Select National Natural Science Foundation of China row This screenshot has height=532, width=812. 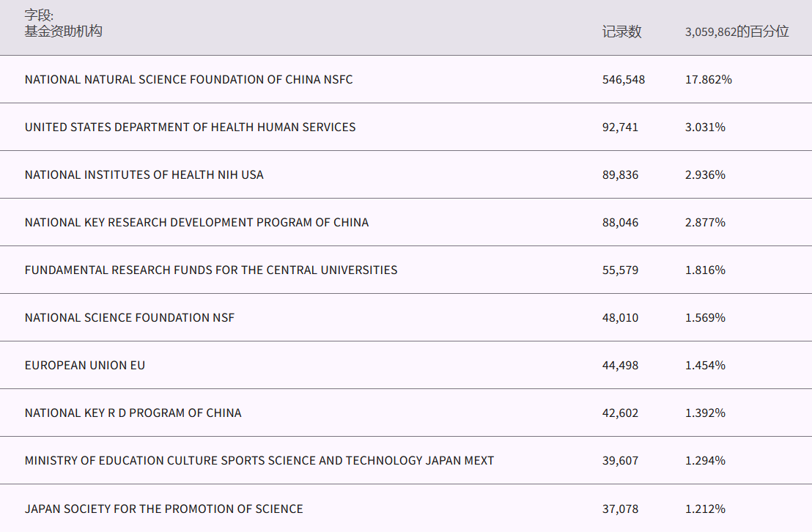[x=188, y=79]
